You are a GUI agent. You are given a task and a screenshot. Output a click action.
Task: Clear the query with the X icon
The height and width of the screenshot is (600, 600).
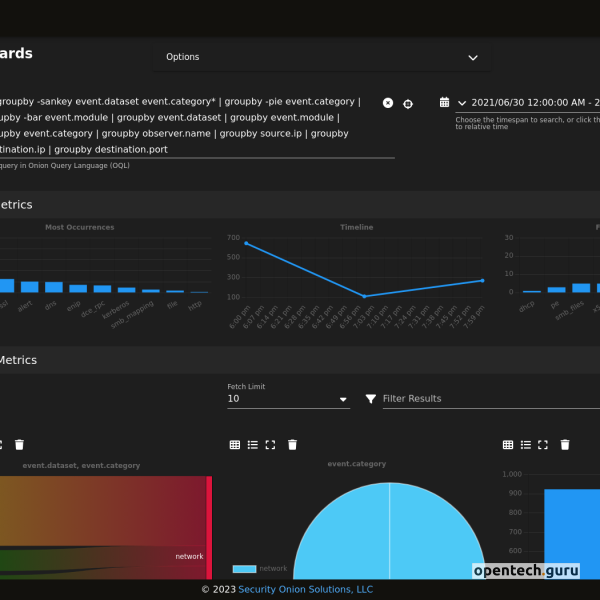(388, 103)
